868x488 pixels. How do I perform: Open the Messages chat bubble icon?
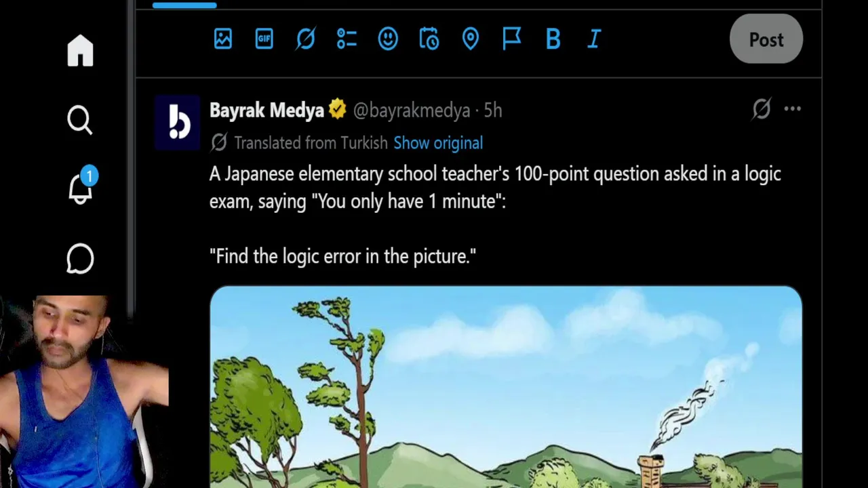click(x=80, y=259)
